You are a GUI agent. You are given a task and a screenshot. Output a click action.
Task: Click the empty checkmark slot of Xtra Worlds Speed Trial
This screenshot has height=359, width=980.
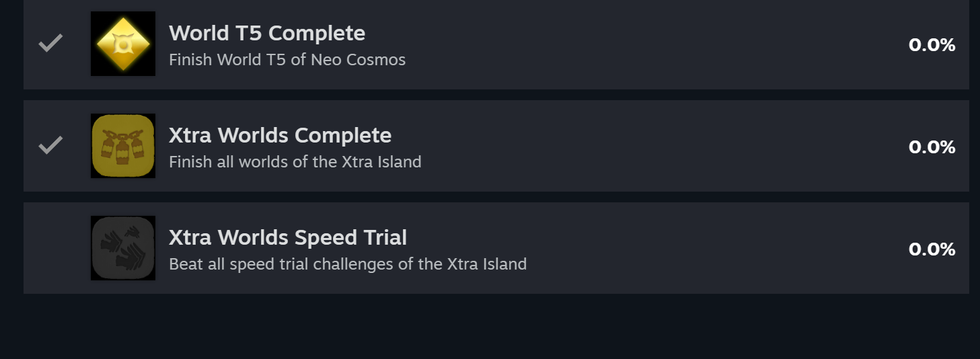coord(50,248)
